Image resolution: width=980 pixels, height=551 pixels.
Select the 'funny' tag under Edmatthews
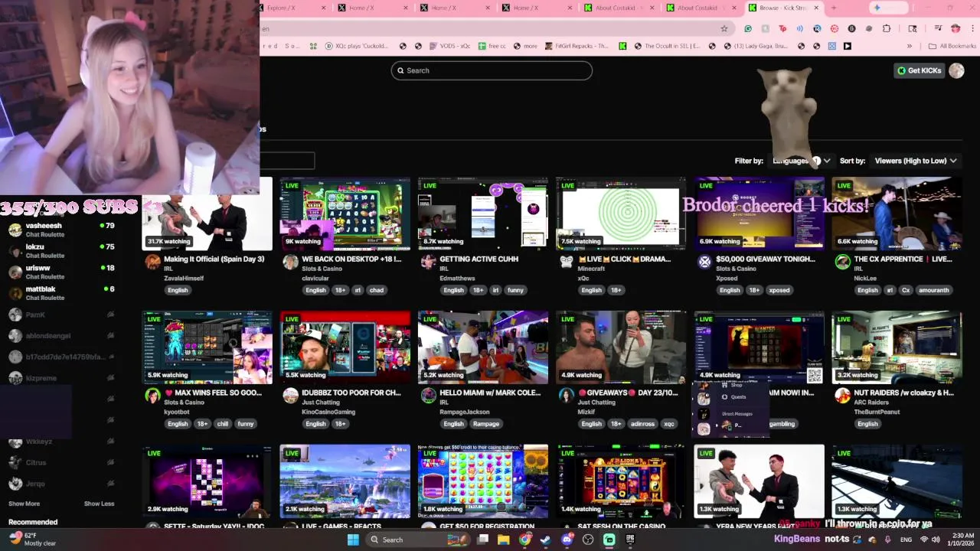(515, 290)
